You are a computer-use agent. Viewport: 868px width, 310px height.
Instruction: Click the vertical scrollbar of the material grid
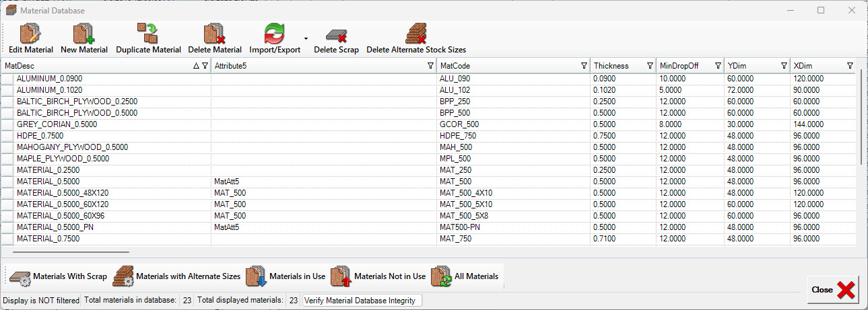tap(861, 117)
